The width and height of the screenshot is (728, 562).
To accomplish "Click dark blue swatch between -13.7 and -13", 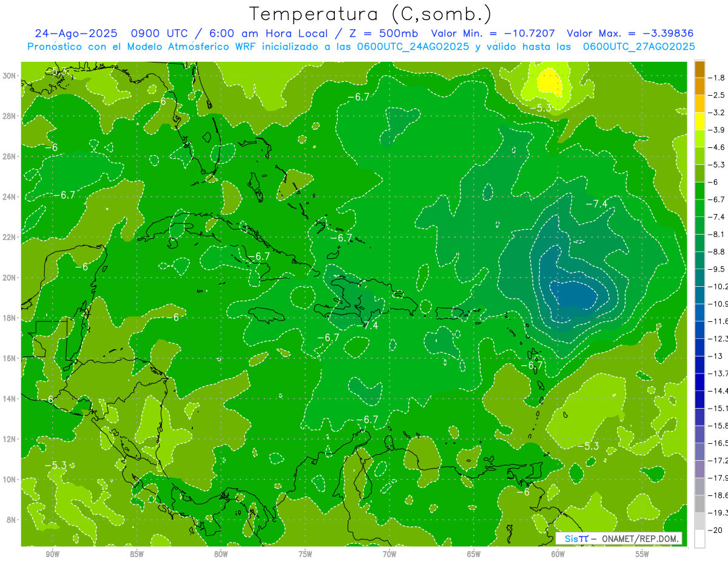I will coord(699,364).
